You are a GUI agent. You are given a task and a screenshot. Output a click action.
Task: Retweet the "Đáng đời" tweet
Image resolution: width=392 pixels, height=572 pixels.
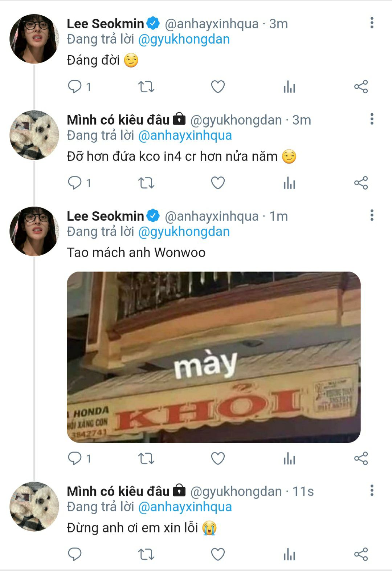(x=146, y=87)
